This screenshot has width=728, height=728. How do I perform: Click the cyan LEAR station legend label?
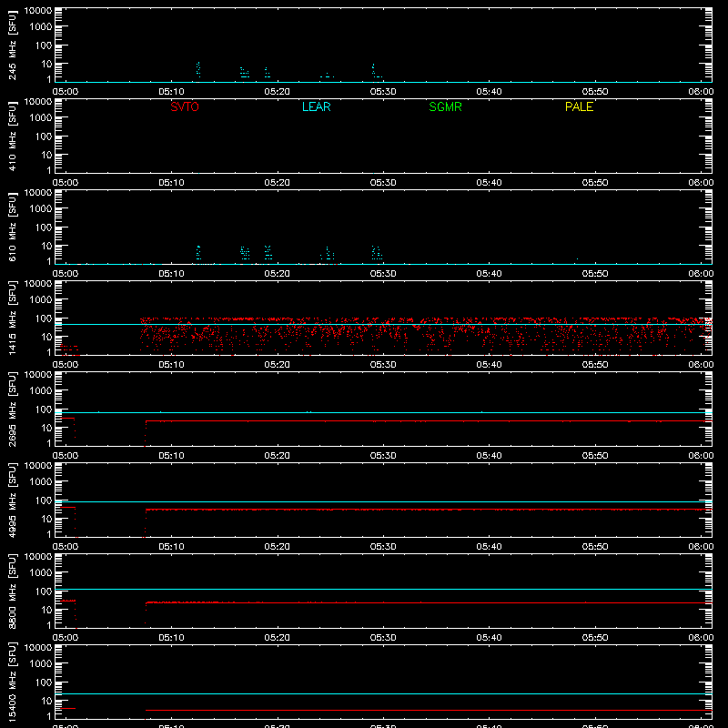(316, 106)
